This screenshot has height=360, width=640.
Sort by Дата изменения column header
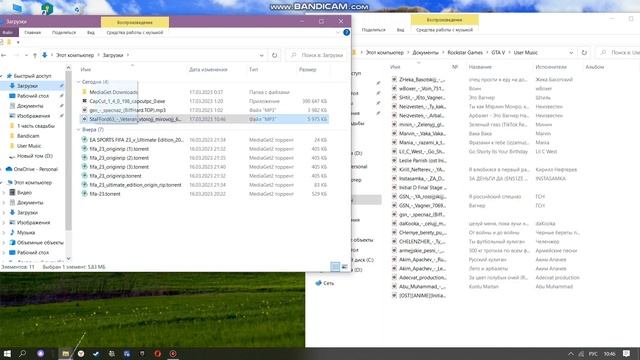tap(208, 70)
